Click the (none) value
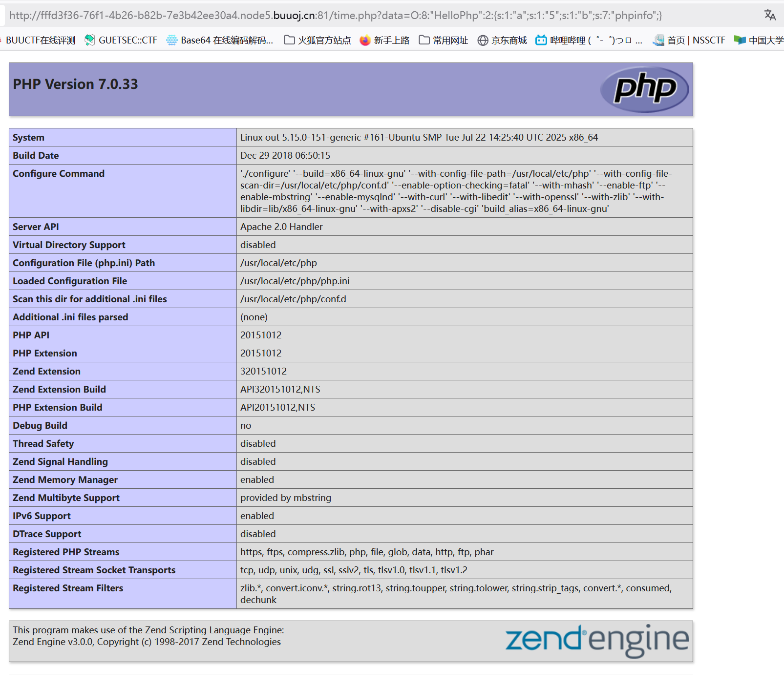This screenshot has width=784, height=687. pyautogui.click(x=254, y=317)
